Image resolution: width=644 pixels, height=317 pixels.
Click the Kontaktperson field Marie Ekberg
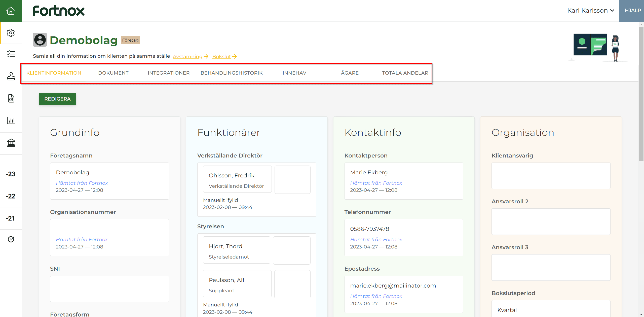[x=404, y=181]
